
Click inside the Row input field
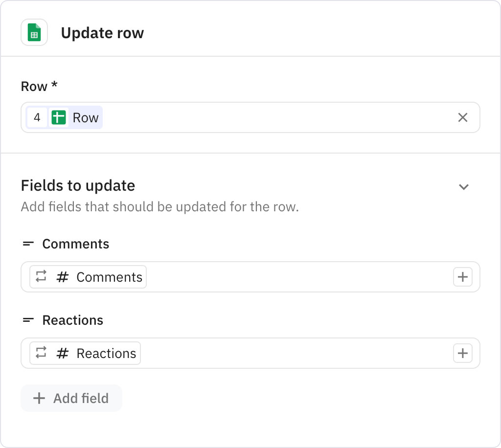coord(250,117)
